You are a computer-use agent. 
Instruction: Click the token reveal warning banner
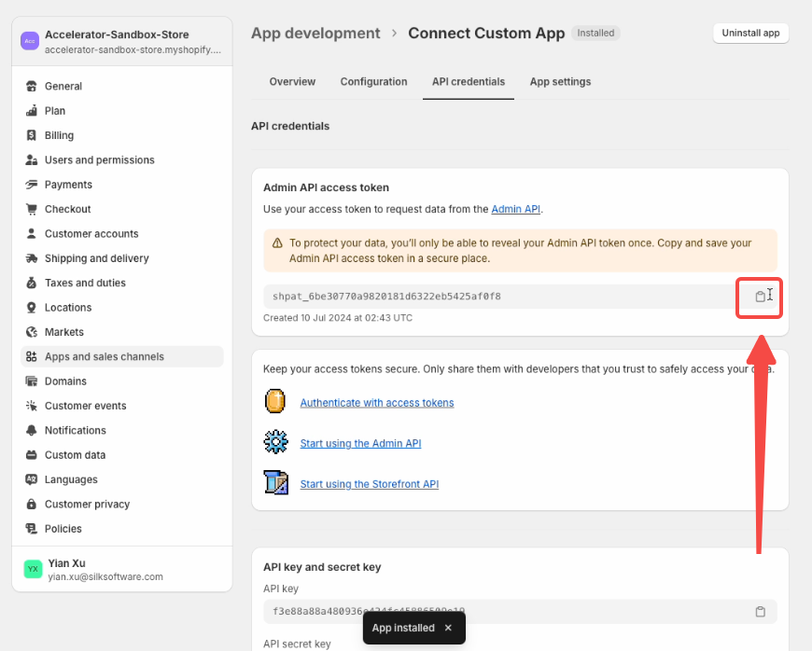(x=520, y=251)
